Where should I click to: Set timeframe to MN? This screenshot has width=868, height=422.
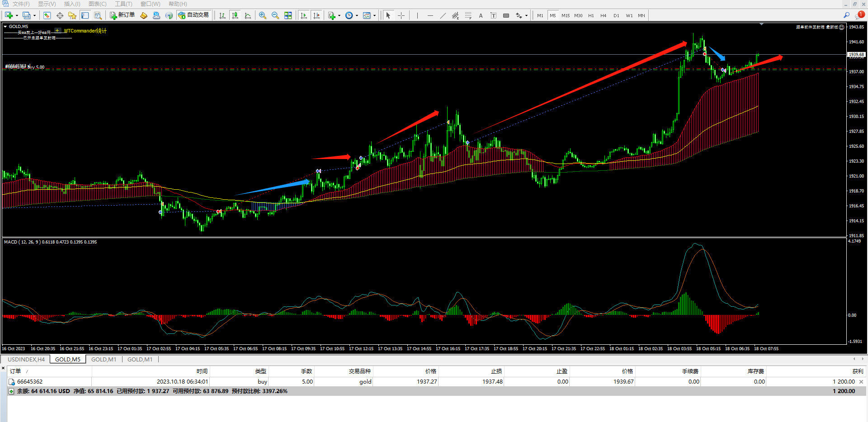pyautogui.click(x=642, y=15)
